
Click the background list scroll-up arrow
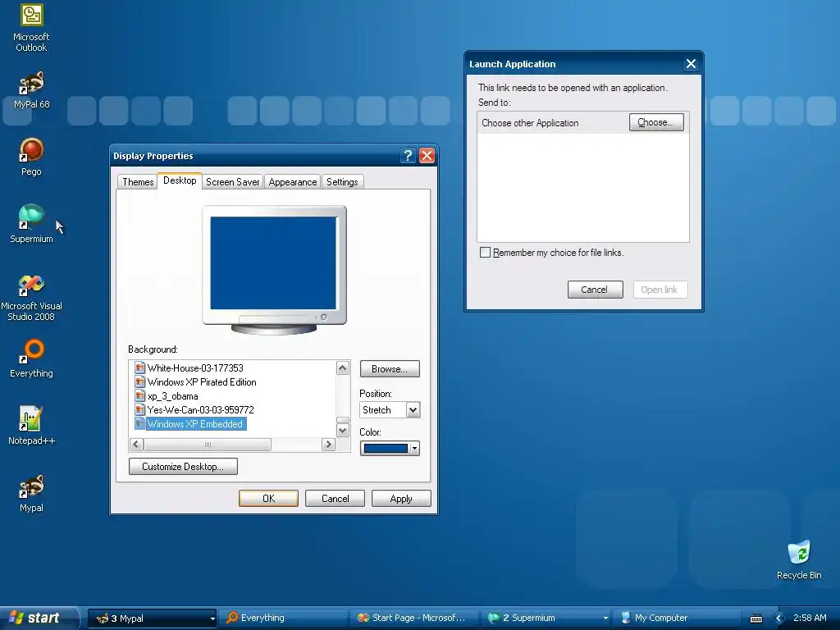pyautogui.click(x=343, y=368)
